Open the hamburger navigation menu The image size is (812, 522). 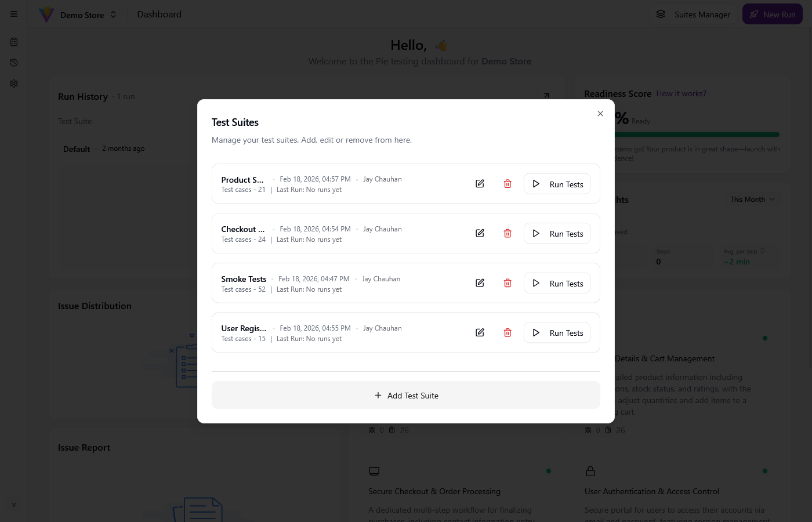(x=14, y=14)
